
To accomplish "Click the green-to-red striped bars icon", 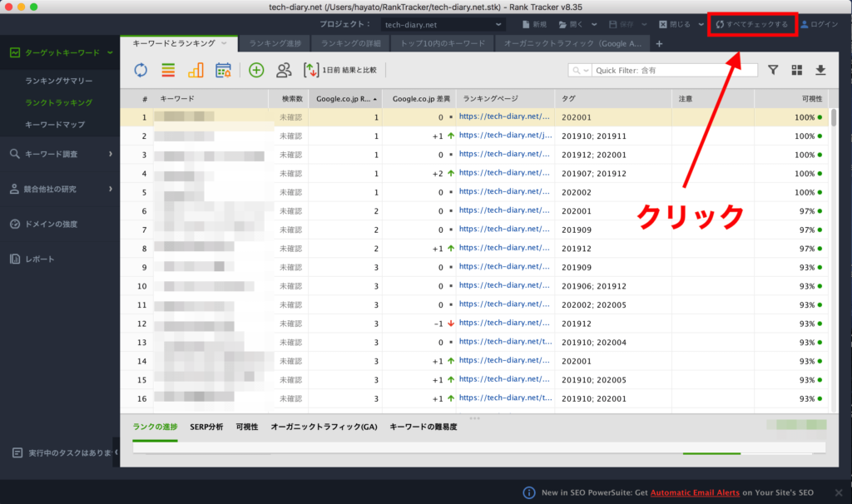I will coord(168,70).
